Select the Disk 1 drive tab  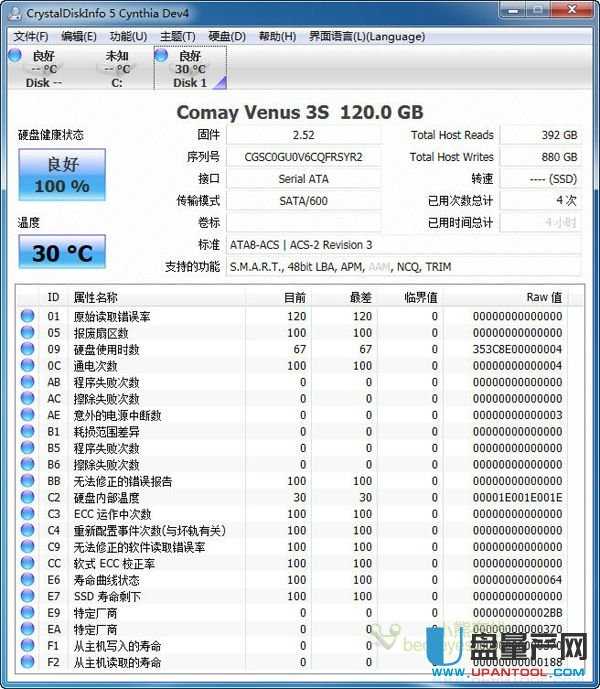pyautogui.click(x=190, y=68)
